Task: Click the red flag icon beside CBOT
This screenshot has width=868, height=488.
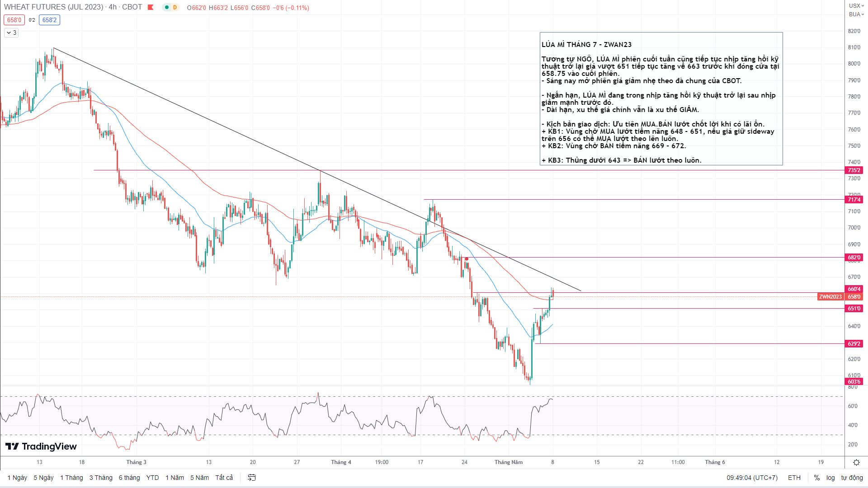Action: click(151, 7)
